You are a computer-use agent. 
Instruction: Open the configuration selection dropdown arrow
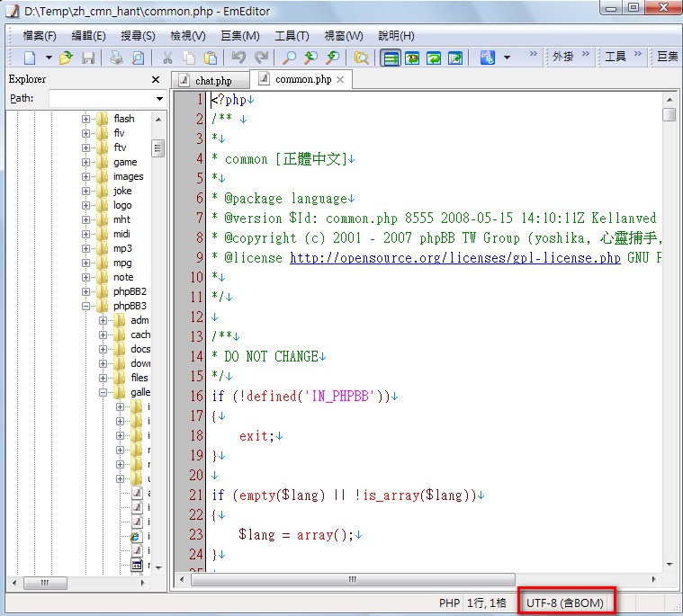coord(507,58)
